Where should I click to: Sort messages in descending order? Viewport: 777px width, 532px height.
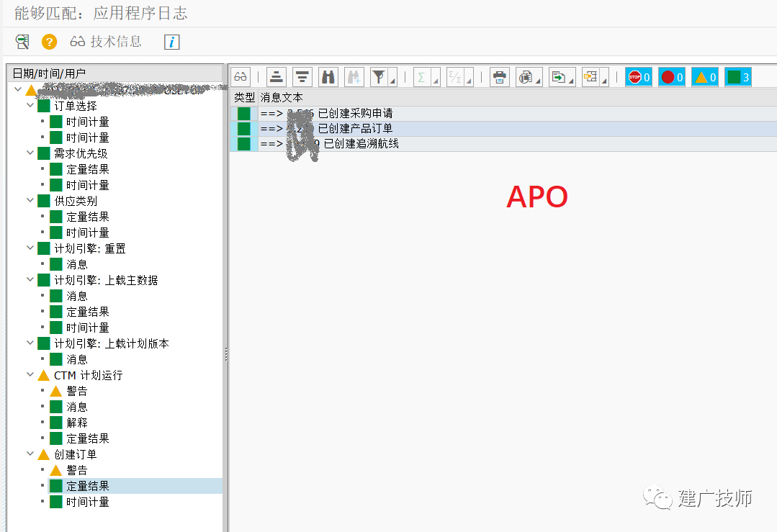(302, 77)
